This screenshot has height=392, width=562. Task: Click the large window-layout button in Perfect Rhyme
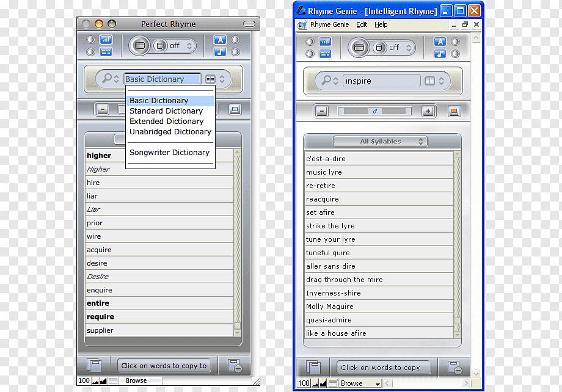tap(139, 46)
